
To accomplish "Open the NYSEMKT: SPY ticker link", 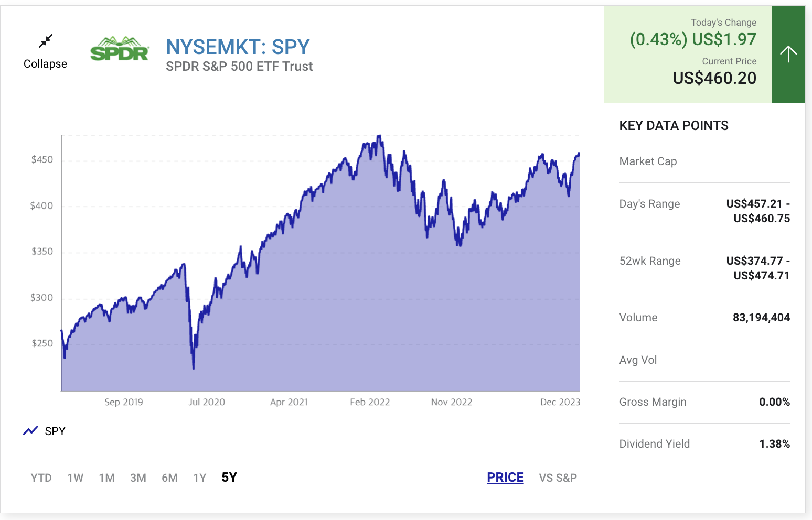I will click(237, 47).
